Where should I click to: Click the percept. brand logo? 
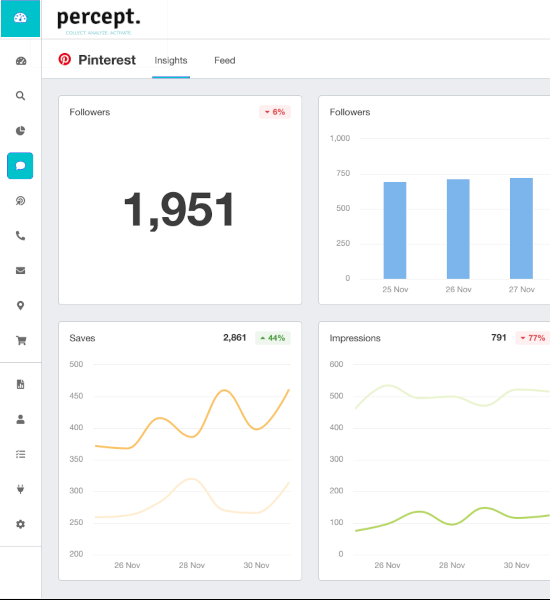point(99,21)
